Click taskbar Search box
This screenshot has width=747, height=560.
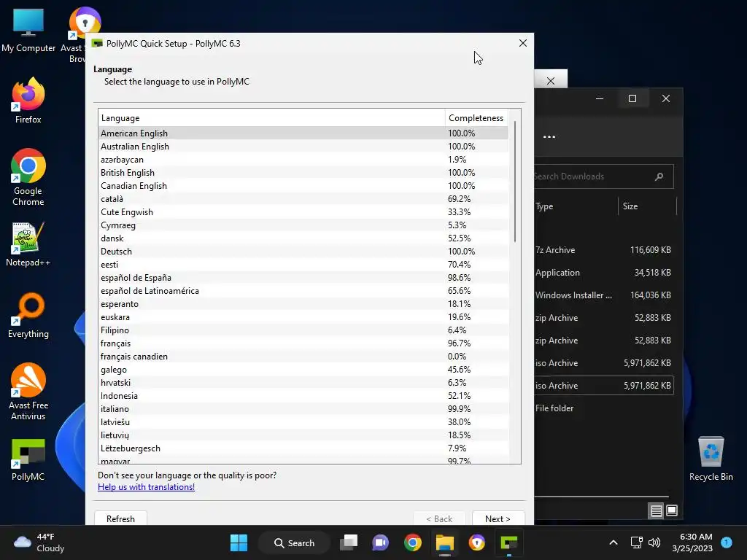point(295,542)
